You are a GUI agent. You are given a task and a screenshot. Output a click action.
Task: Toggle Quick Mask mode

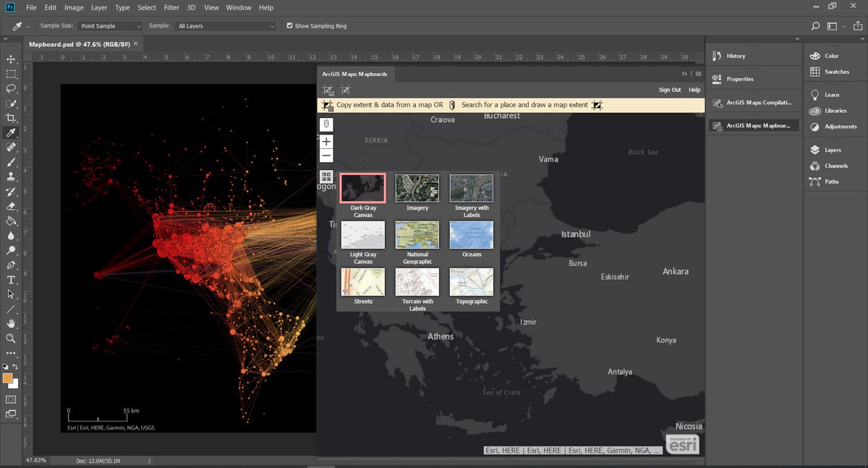(11, 399)
